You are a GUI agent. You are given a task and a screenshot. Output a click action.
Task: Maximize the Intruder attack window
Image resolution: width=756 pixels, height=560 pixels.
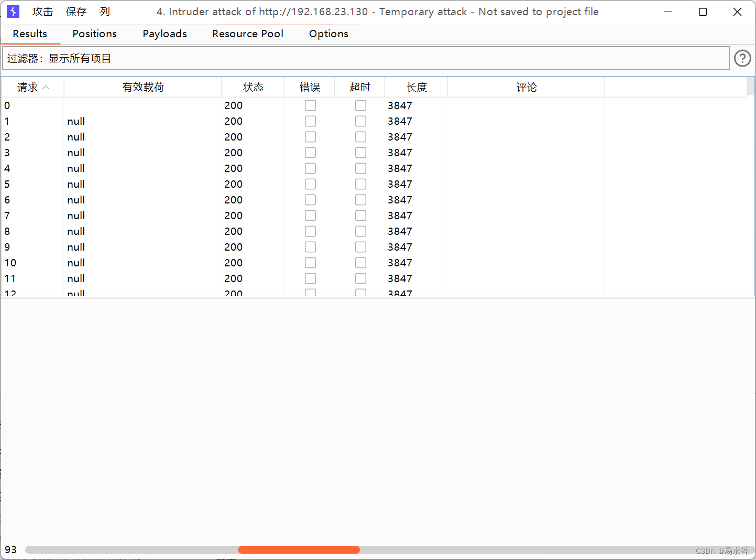click(703, 12)
